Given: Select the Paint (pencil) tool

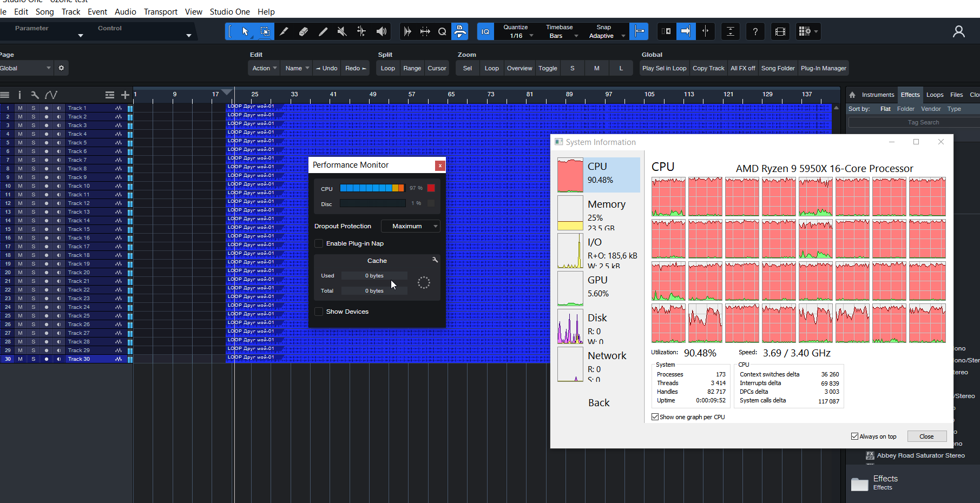Looking at the screenshot, I should (323, 31).
